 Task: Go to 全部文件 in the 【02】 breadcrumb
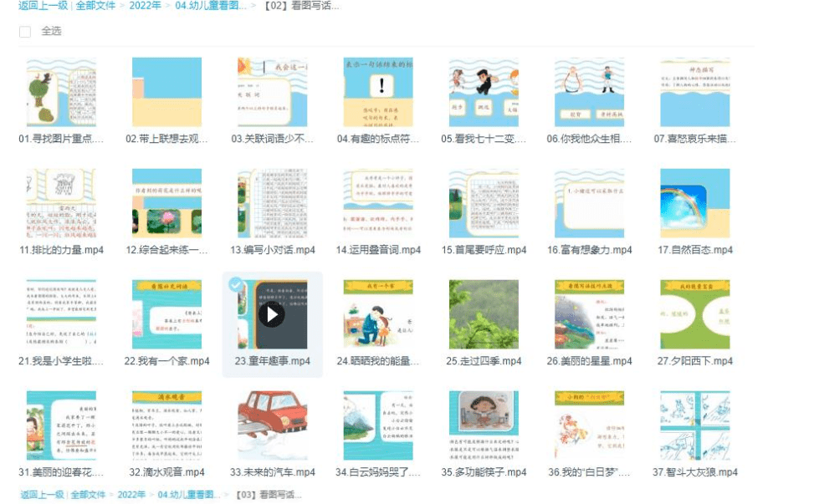pyautogui.click(x=95, y=6)
